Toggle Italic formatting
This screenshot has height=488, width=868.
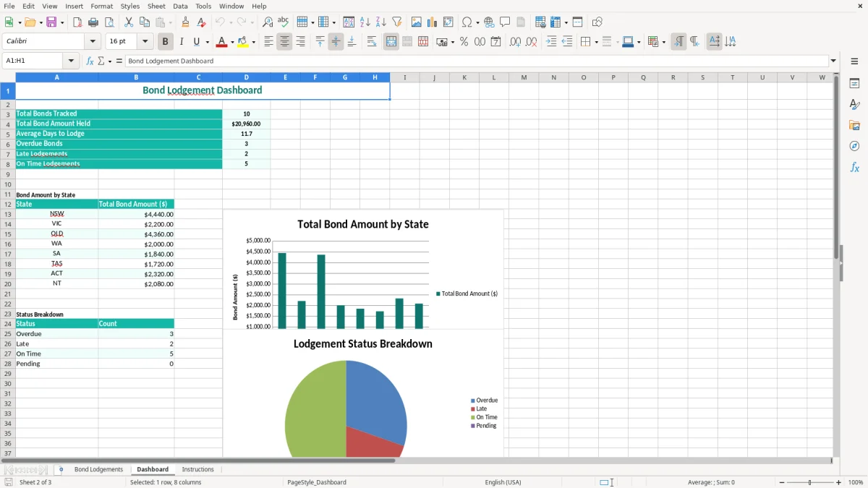click(182, 42)
